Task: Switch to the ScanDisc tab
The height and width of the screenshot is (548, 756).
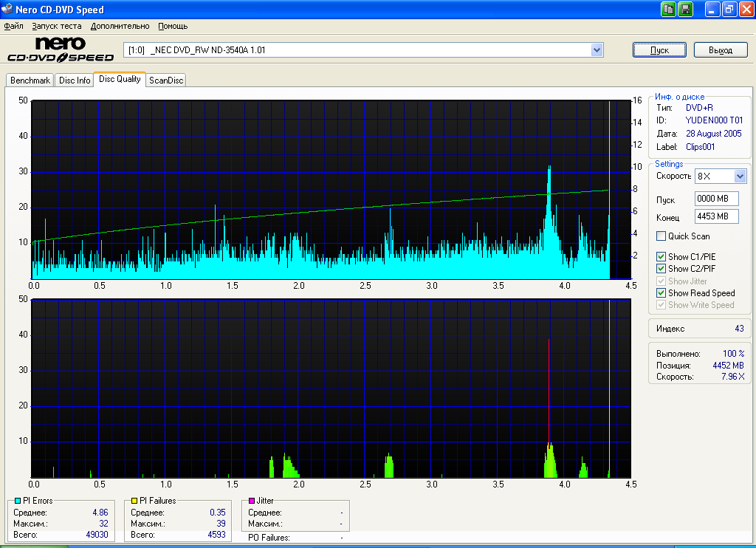Action: tap(165, 81)
